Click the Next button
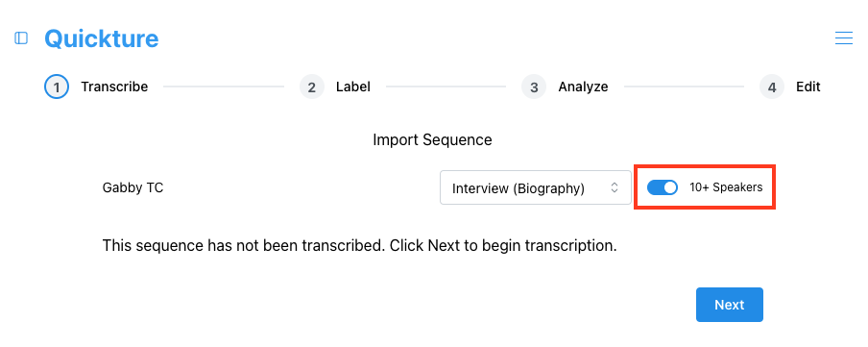 tap(729, 305)
